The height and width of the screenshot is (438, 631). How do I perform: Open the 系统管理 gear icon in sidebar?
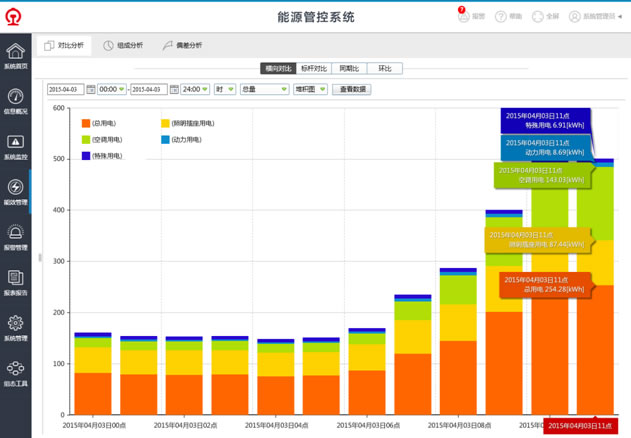coord(15,323)
